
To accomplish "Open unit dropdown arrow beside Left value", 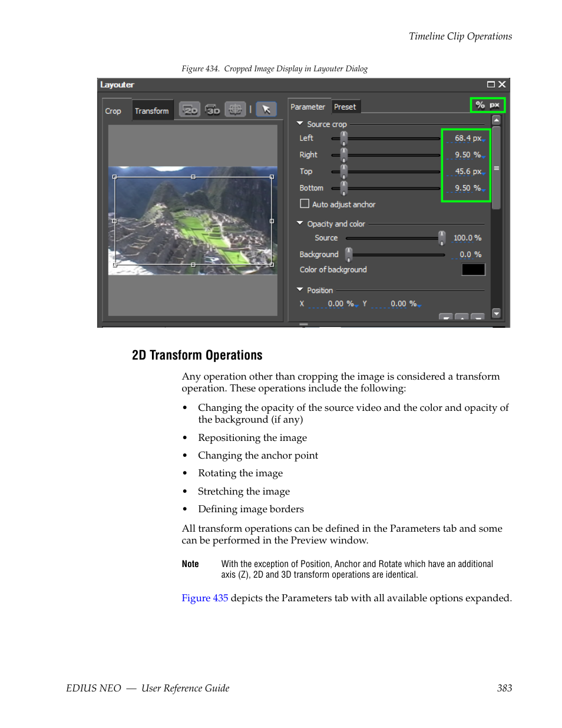I will [483, 140].
